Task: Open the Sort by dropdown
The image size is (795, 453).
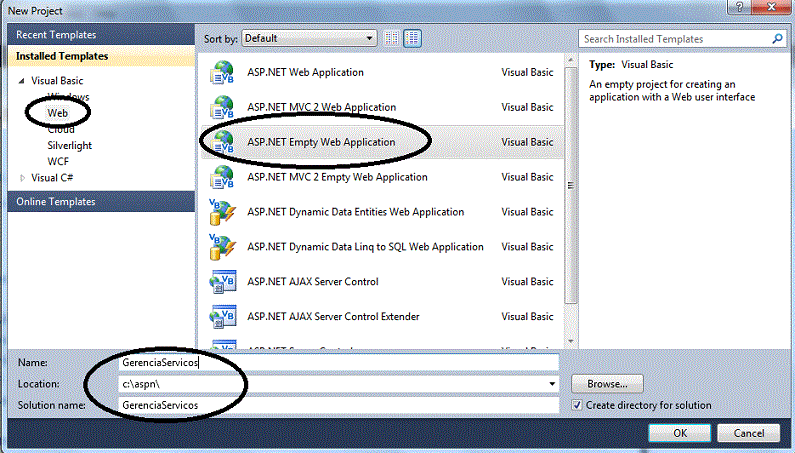Action: (x=309, y=39)
